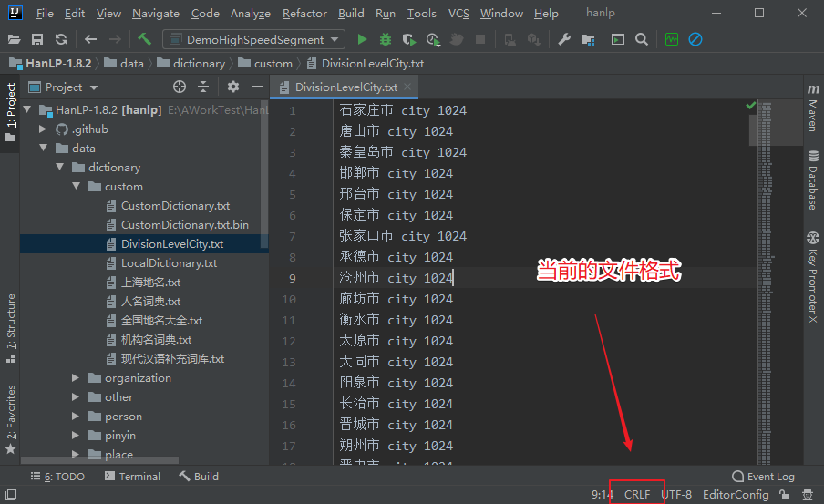Click the Synchronize refresh icon

coord(61,39)
